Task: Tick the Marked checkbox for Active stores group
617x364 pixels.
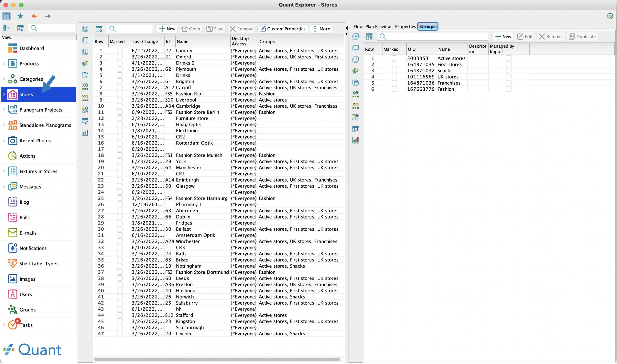Action: pyautogui.click(x=394, y=58)
